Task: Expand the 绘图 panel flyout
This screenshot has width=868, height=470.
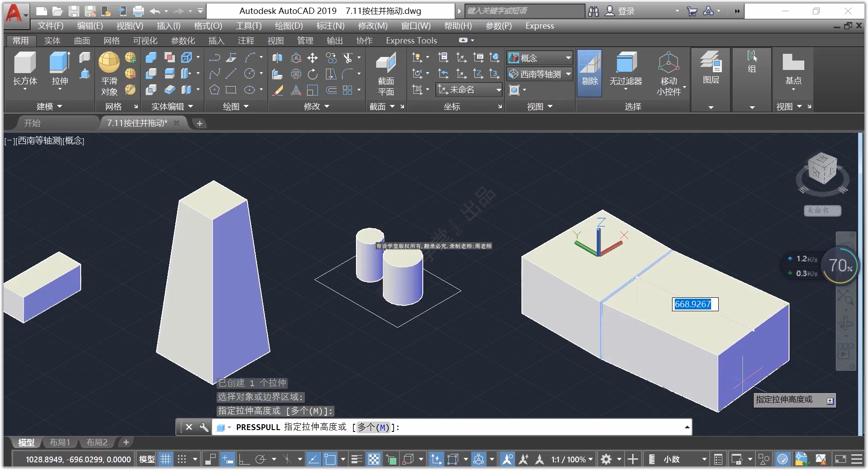Action: coord(236,106)
